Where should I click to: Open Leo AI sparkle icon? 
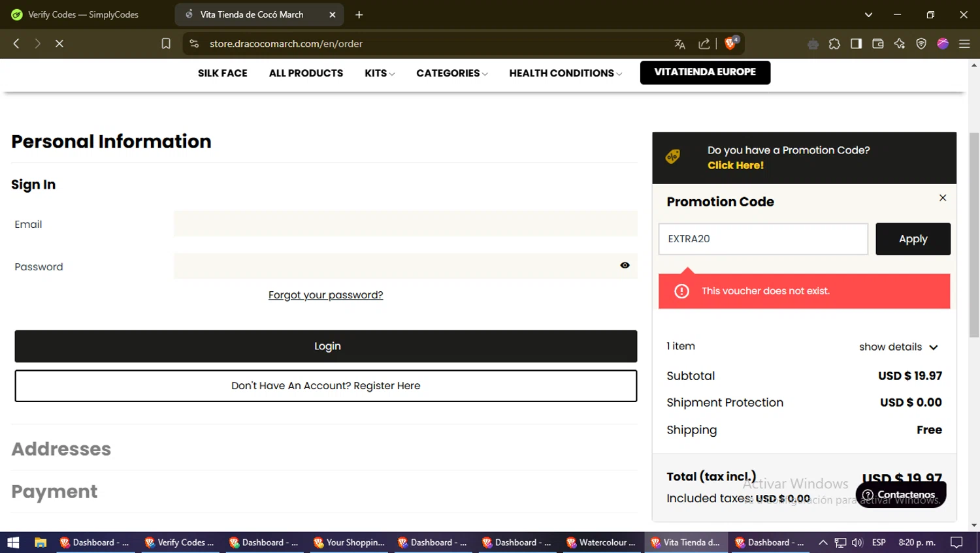pyautogui.click(x=900, y=44)
